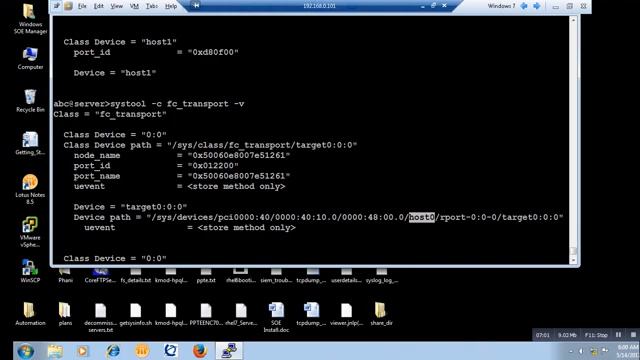Switch to previous VM with left arrow
The width and height of the screenshot is (640, 360).
pos(524,6)
